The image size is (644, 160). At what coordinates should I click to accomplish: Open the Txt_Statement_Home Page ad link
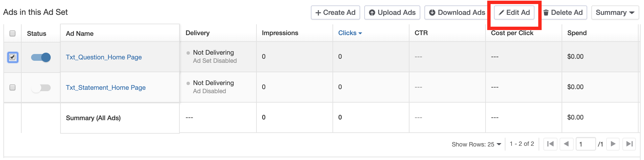click(x=106, y=87)
